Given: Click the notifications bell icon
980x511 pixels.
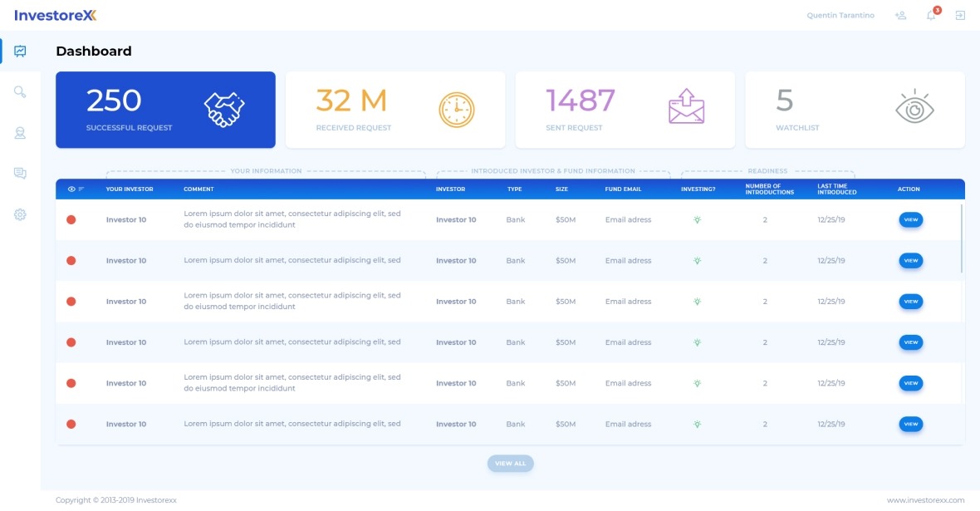Looking at the screenshot, I should (931, 16).
